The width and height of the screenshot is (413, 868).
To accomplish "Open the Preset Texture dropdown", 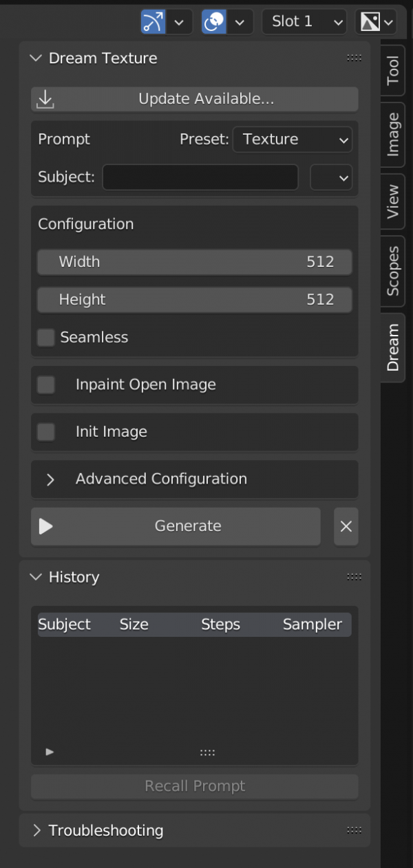I will 293,140.
